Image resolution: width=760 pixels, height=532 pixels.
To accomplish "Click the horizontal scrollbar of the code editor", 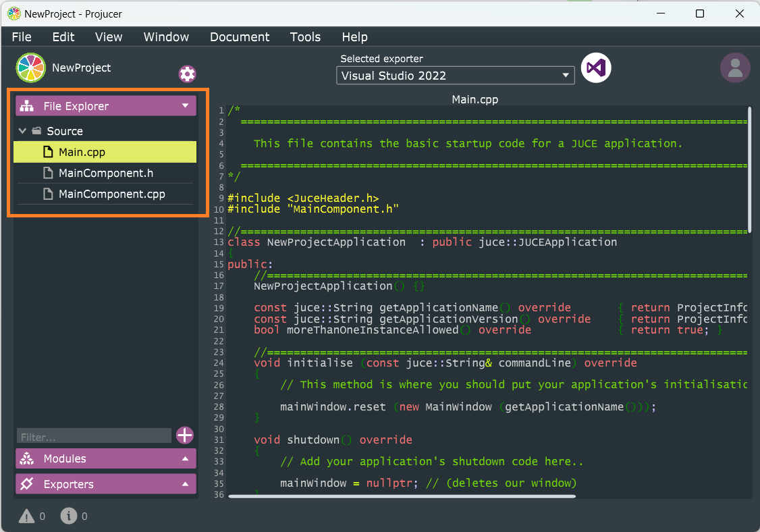I will [402, 496].
